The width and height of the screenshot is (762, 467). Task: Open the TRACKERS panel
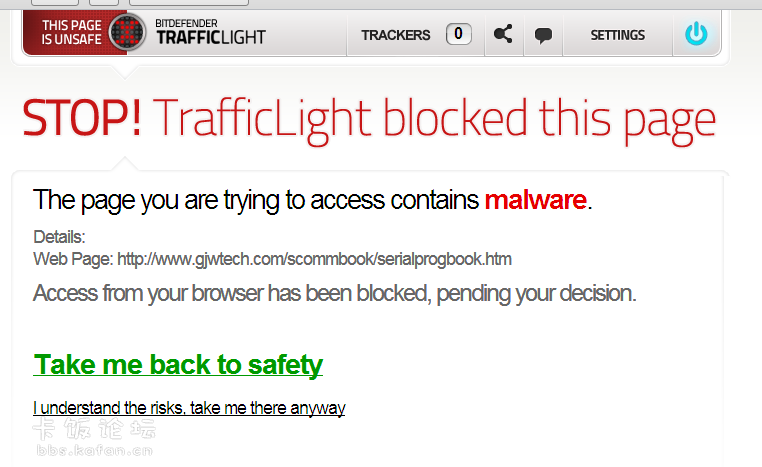pos(396,35)
